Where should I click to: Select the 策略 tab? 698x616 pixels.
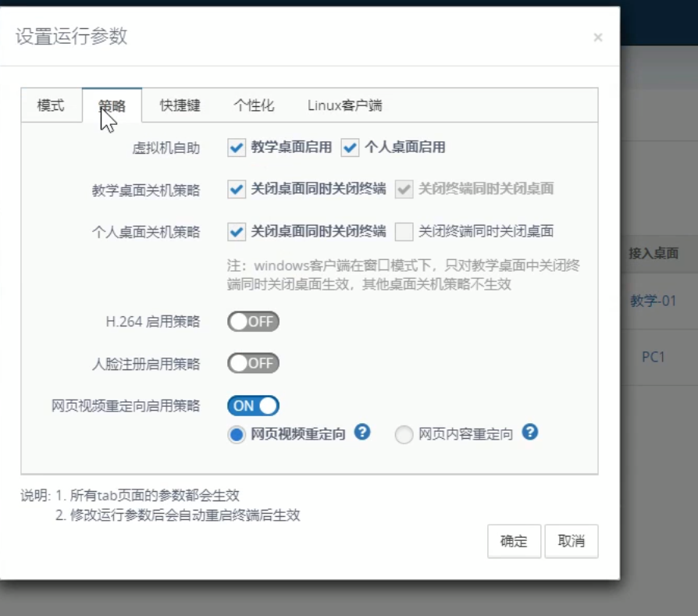click(x=112, y=105)
